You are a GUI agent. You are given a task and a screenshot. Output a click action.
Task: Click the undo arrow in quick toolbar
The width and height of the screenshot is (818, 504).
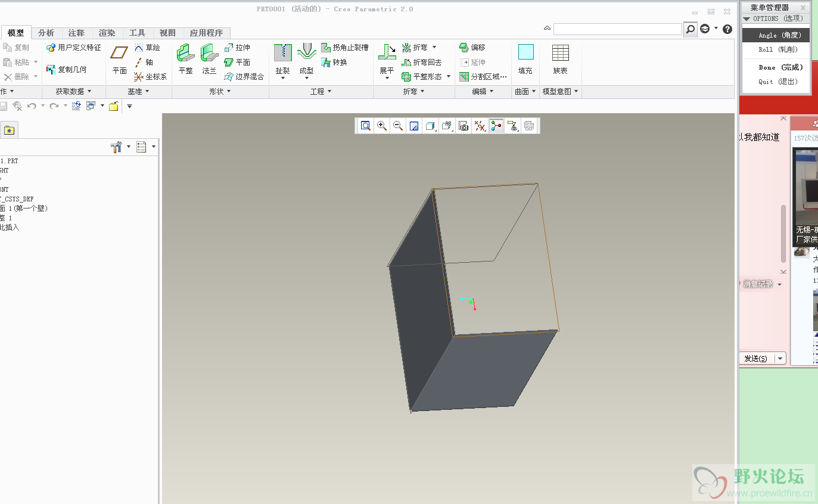[32, 105]
